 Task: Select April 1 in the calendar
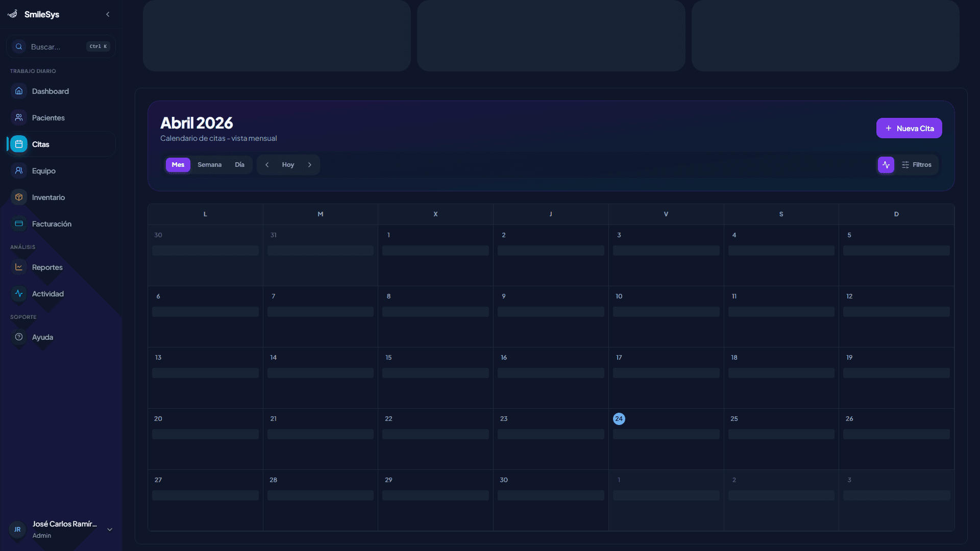pos(435,255)
